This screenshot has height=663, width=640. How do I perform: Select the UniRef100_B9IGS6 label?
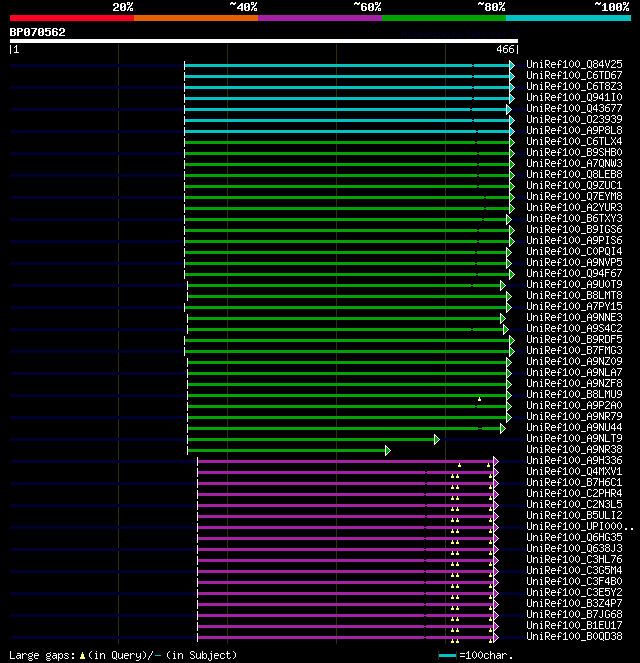click(x=574, y=229)
